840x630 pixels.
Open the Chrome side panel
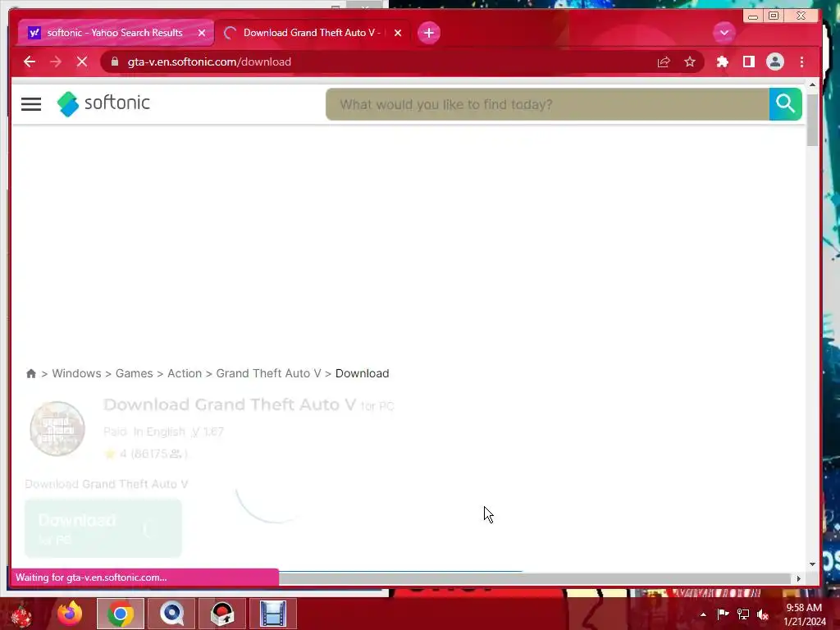pyautogui.click(x=749, y=62)
